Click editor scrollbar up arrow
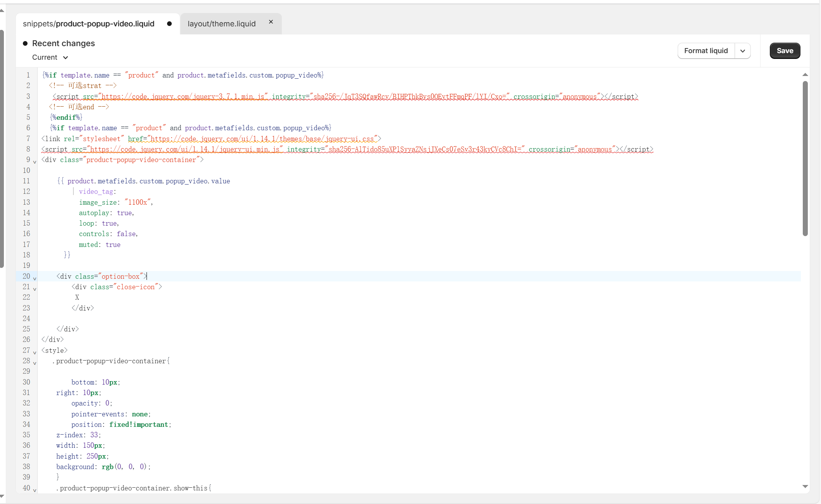821x504 pixels. click(805, 74)
